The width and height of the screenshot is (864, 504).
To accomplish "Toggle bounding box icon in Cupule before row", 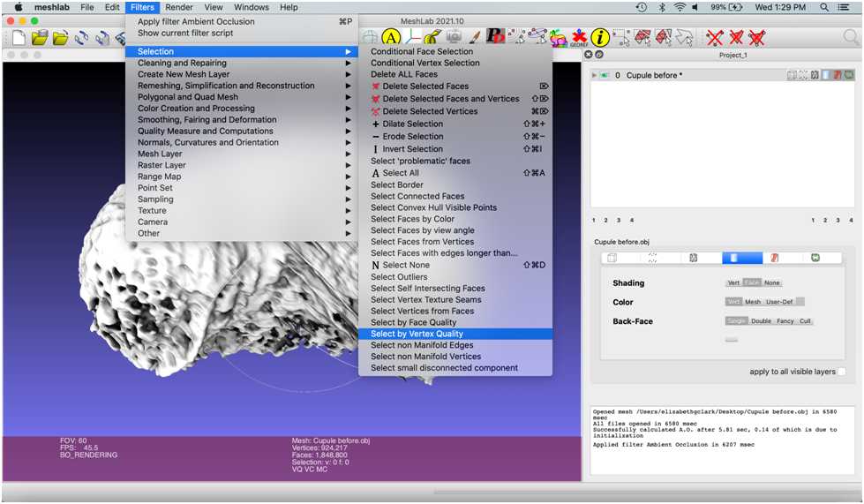I will [x=792, y=75].
